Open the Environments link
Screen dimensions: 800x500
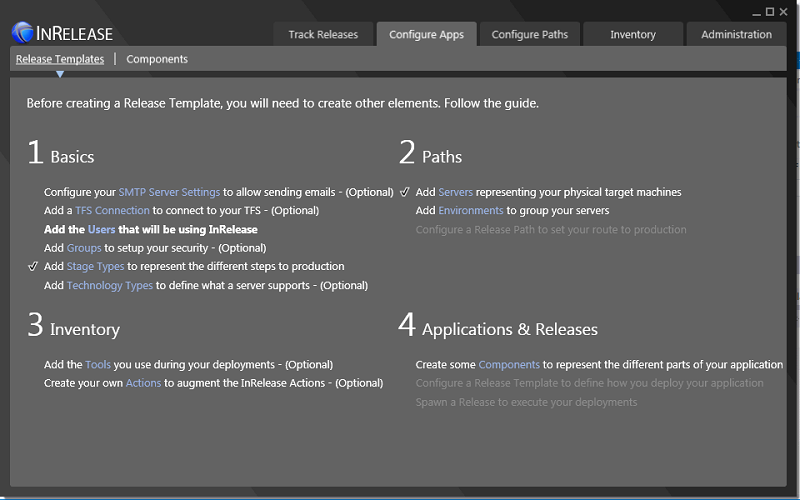point(470,211)
